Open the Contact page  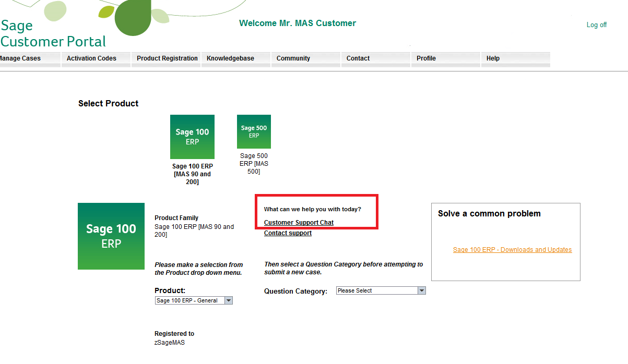[358, 58]
